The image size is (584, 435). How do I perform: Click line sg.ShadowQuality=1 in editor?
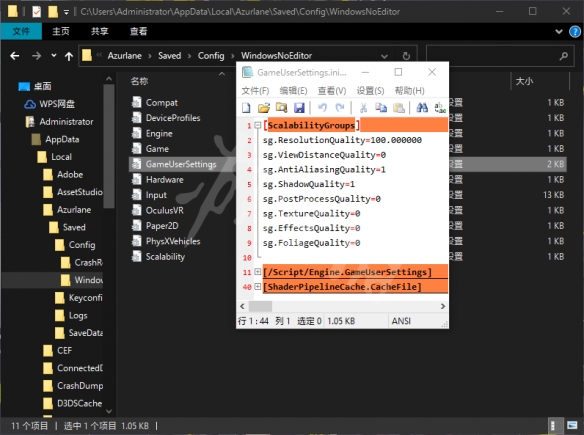click(309, 184)
